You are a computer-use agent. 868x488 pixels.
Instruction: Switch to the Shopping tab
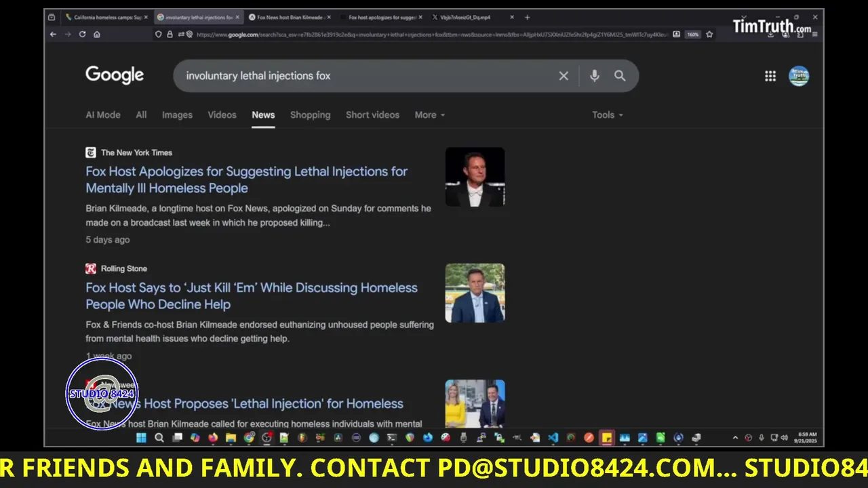coord(311,115)
